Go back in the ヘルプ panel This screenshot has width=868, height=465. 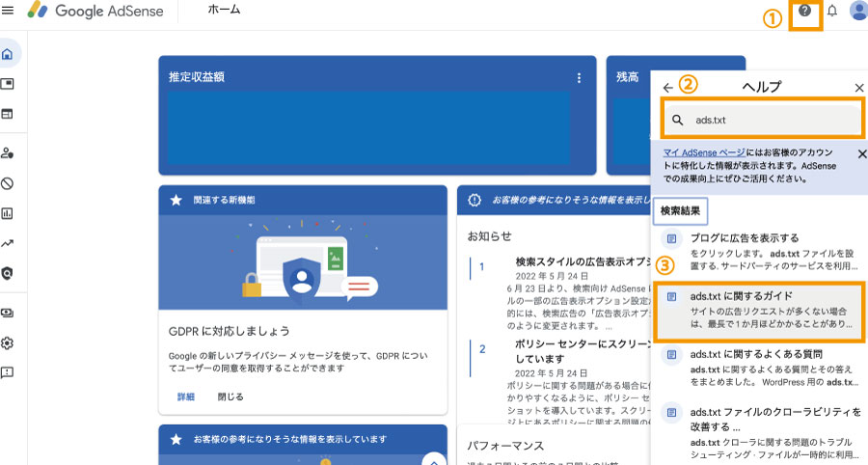pos(668,88)
